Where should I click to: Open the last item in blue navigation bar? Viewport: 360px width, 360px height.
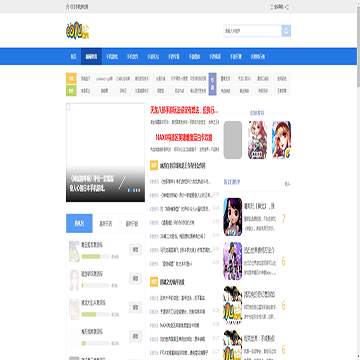[258, 57]
